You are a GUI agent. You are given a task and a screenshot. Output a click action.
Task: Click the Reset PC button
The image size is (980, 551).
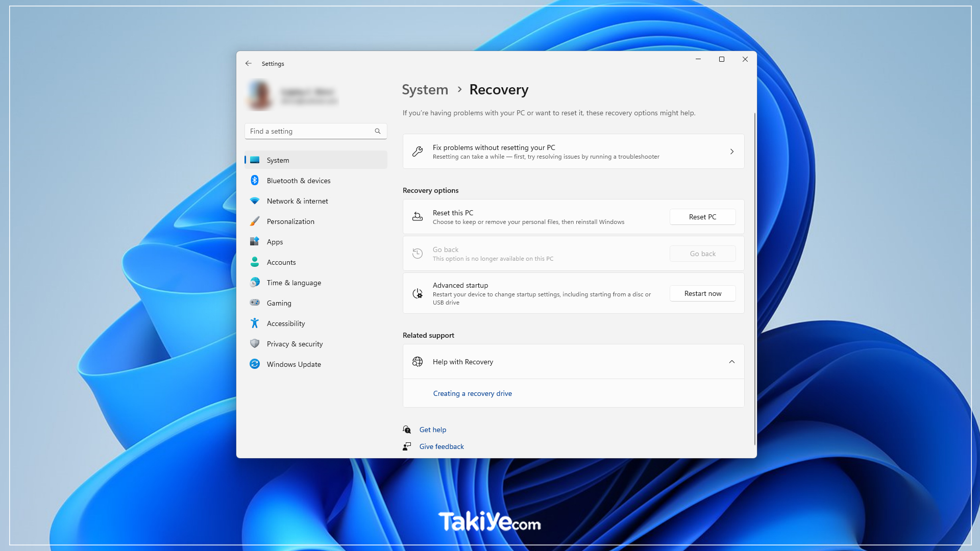tap(703, 217)
